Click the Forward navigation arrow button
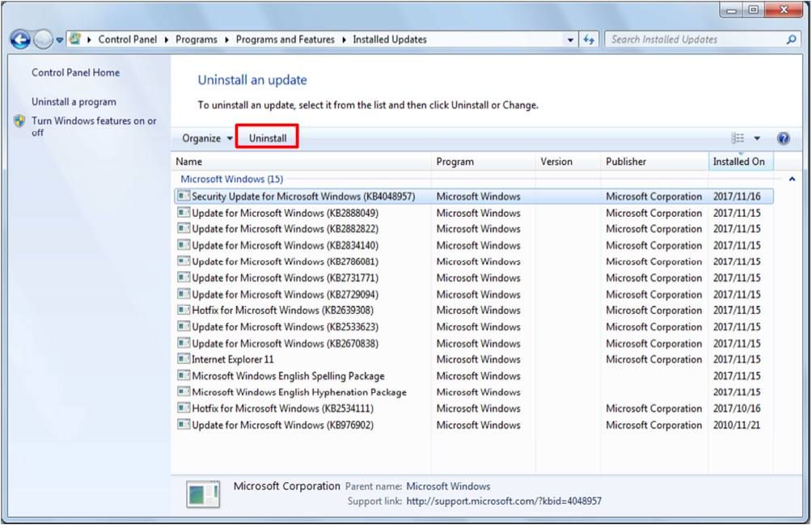Viewport: 812px width, 525px height. pos(44,40)
